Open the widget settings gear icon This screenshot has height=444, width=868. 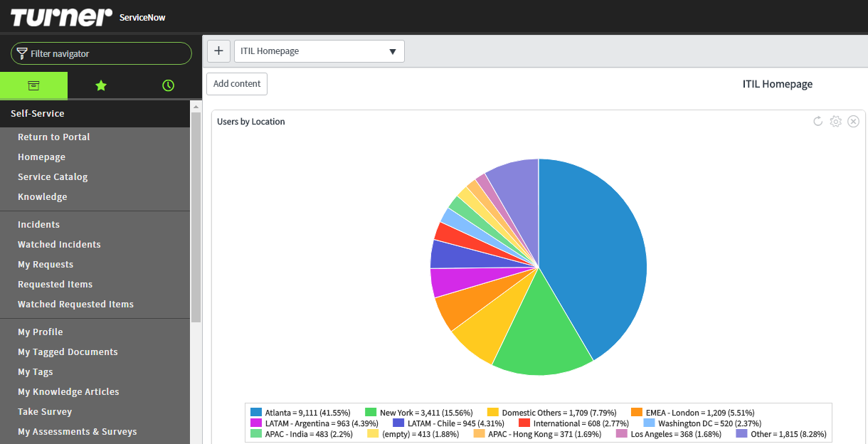coord(836,122)
